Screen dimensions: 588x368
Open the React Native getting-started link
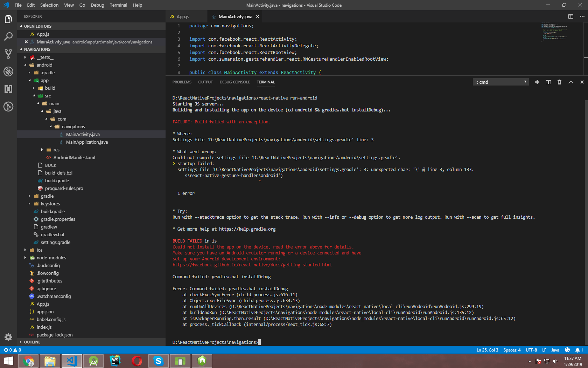[252, 265]
